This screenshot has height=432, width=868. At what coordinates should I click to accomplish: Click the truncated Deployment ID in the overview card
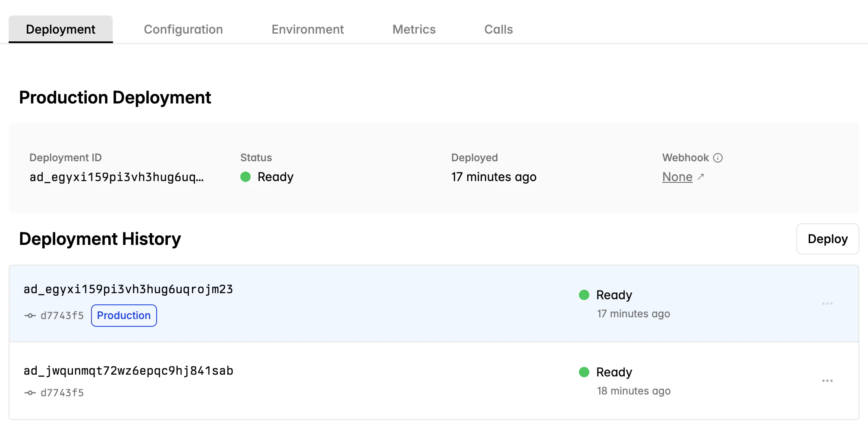point(117,177)
